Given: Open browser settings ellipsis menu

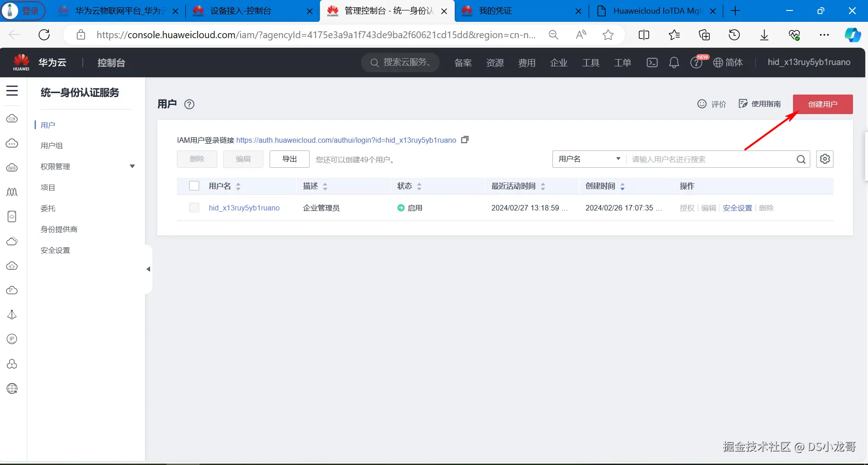Looking at the screenshot, I should (x=824, y=35).
